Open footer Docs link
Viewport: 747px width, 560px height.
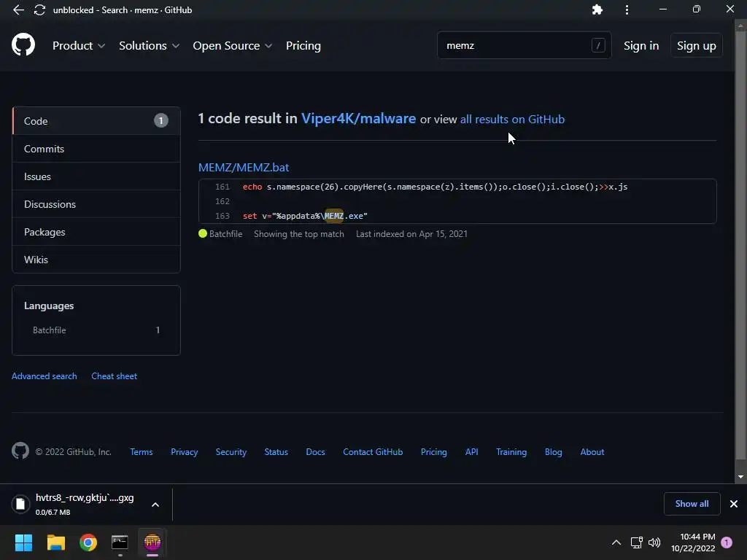[315, 451]
